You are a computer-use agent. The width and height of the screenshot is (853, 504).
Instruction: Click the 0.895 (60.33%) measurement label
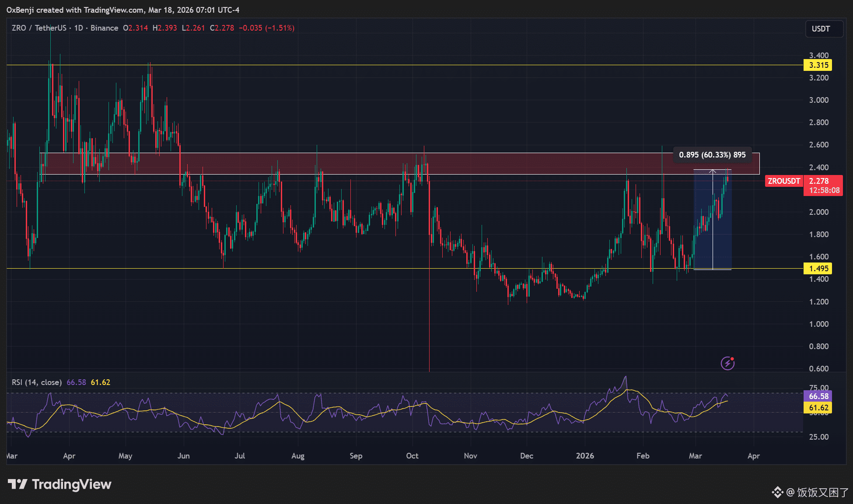(712, 155)
